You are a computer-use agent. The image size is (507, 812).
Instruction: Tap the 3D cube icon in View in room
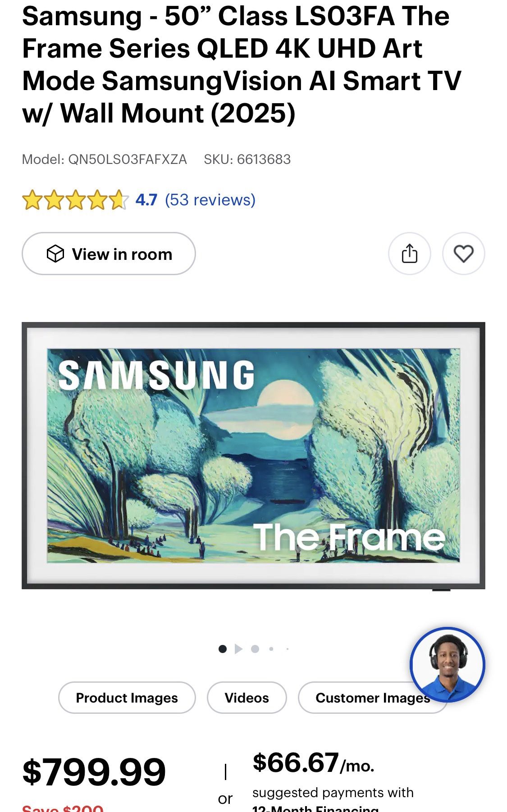point(55,254)
